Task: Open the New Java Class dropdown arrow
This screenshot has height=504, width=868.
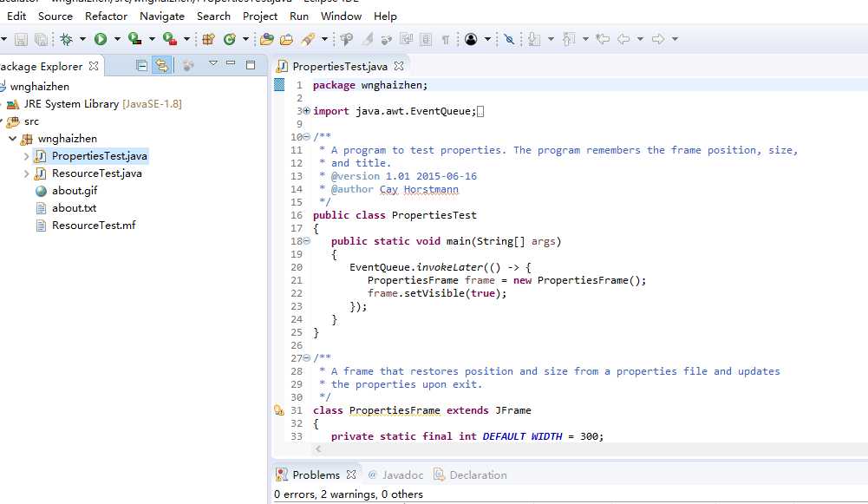Action: [245, 39]
